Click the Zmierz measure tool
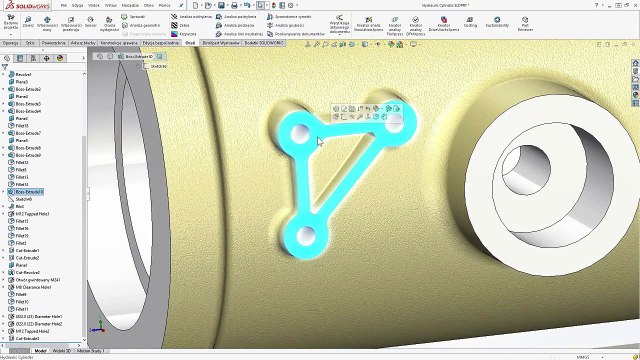640x360 pixels. (x=28, y=22)
